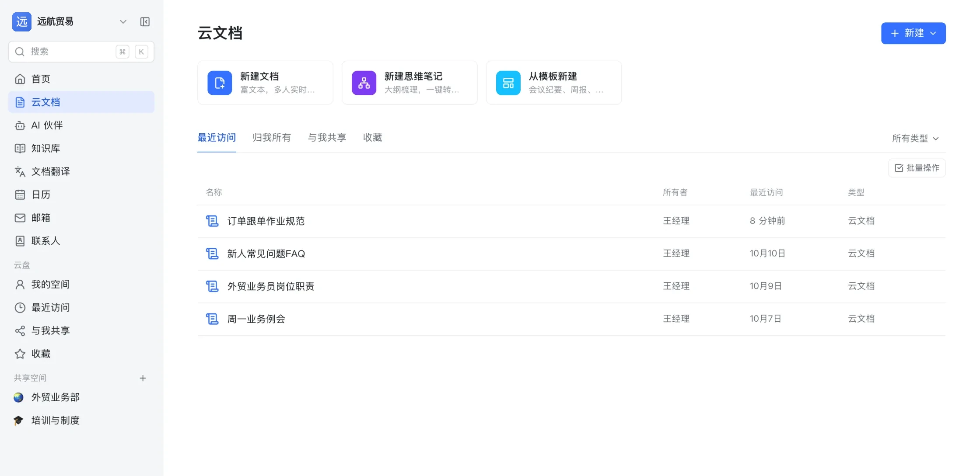Enable 批量操作 batch selection
Viewport: 980px width, 476px height.
[917, 168]
